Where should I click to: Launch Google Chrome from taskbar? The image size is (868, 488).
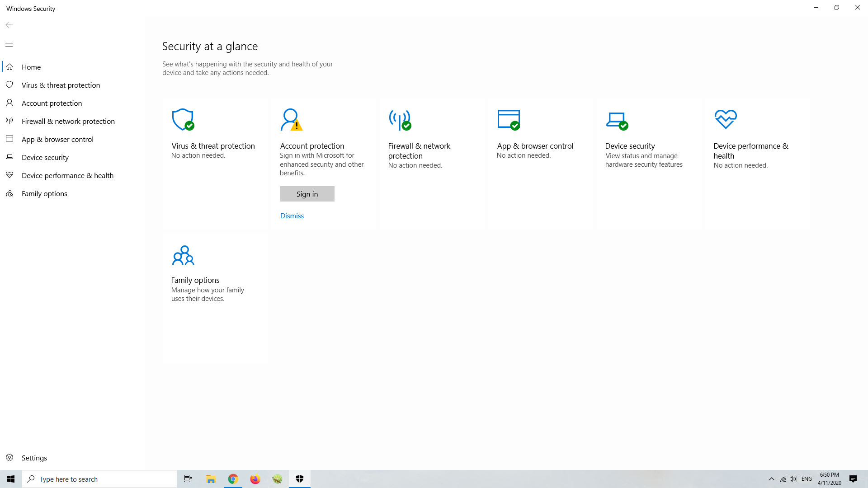[233, 479]
